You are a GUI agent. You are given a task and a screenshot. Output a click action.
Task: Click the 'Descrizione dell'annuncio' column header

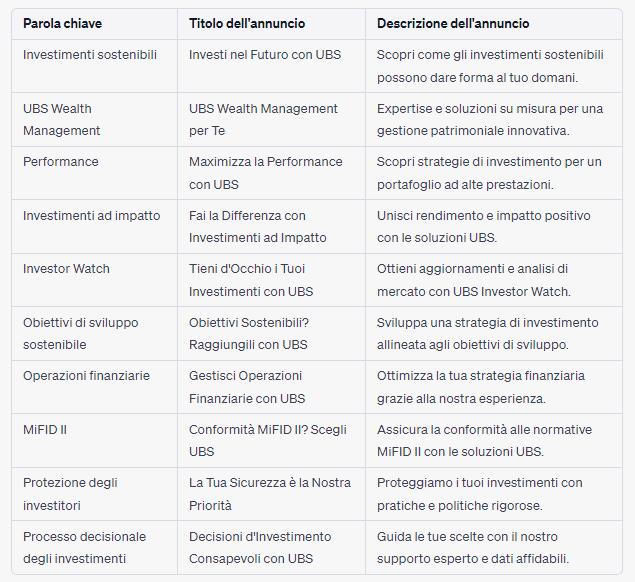coord(453,23)
